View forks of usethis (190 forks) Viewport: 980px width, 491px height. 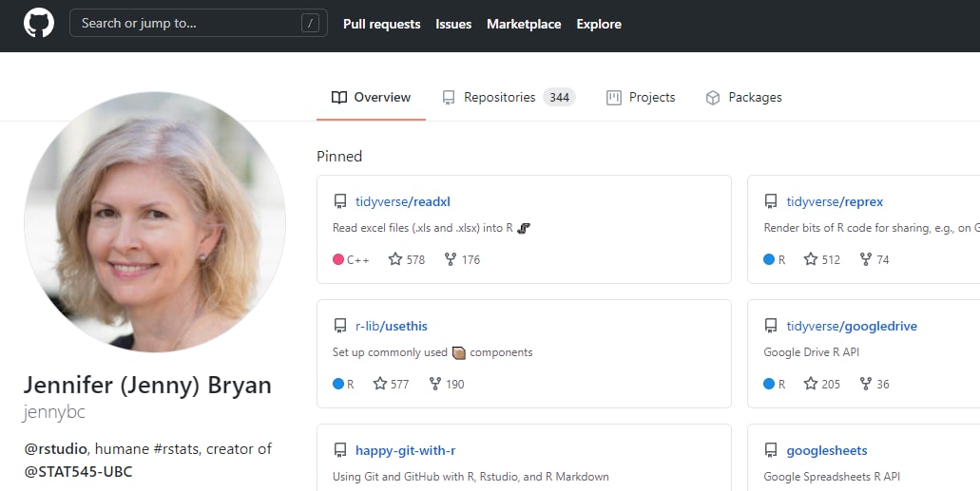pos(446,384)
